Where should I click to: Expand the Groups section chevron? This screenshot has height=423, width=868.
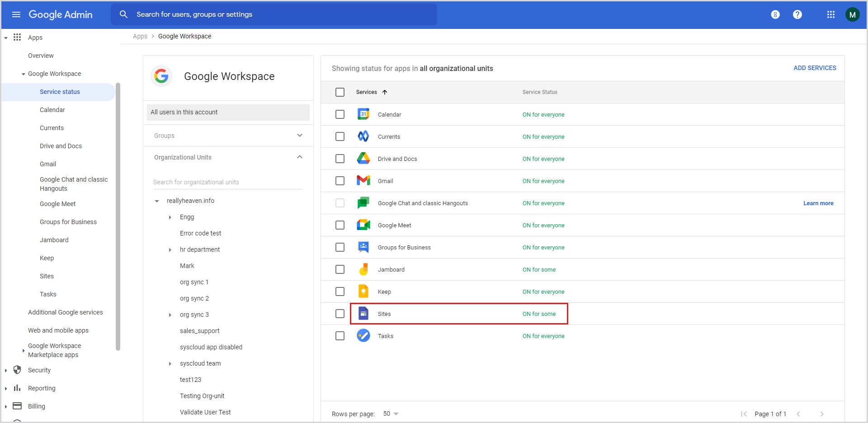[300, 135]
